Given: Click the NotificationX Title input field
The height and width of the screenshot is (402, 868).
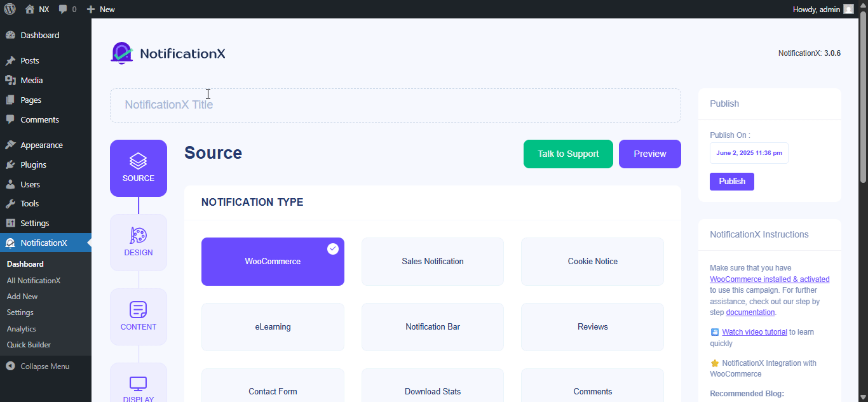Looking at the screenshot, I should pos(395,105).
